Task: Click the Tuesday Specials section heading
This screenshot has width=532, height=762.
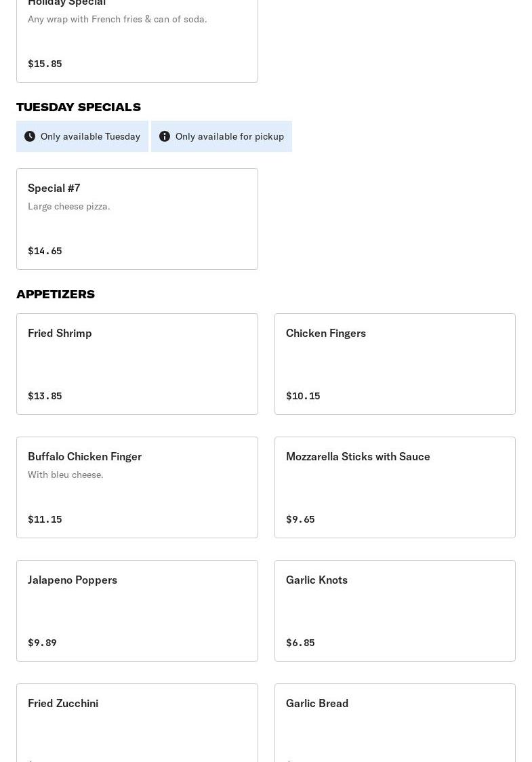Action: click(79, 107)
